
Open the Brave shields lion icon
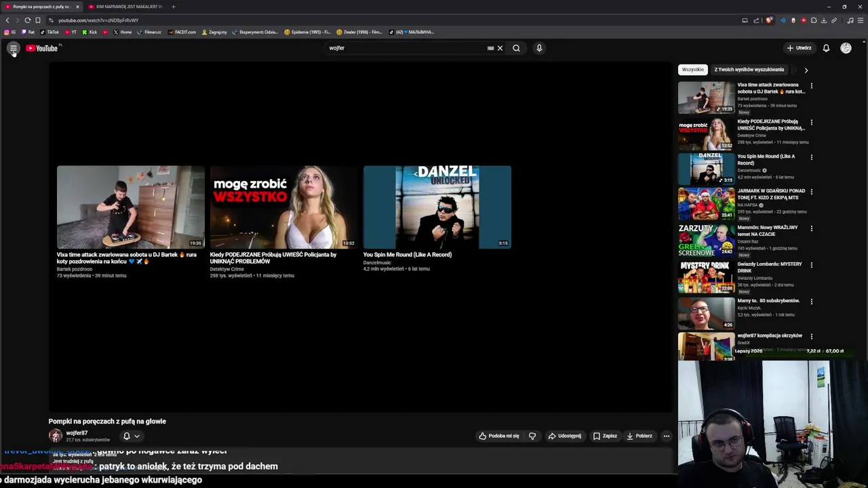(x=769, y=20)
